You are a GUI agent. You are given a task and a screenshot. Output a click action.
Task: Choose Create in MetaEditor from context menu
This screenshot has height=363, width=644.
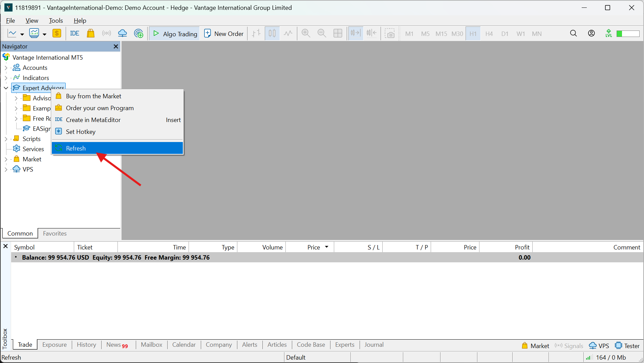pyautogui.click(x=117, y=120)
